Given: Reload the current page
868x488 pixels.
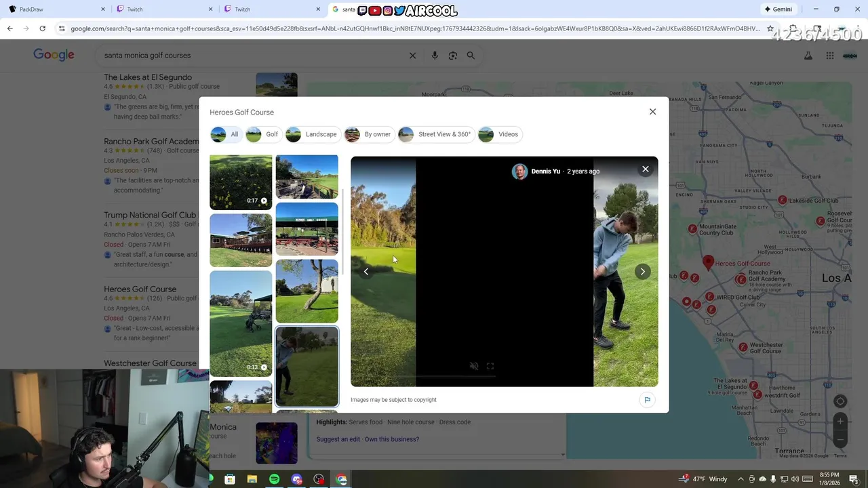Looking at the screenshot, I should tap(42, 28).
